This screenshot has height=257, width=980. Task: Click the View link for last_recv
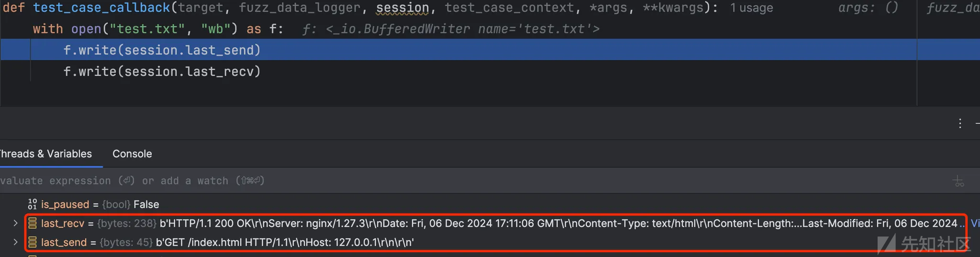[x=975, y=223]
